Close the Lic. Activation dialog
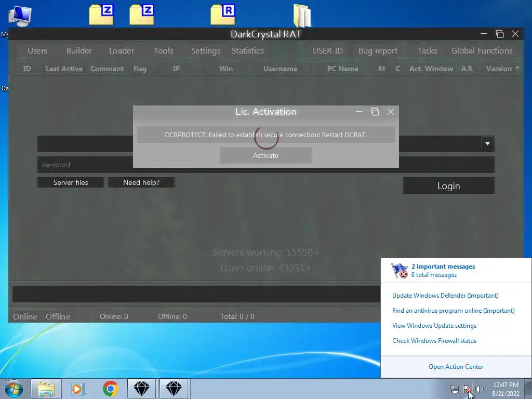The width and height of the screenshot is (532, 399). click(x=391, y=112)
